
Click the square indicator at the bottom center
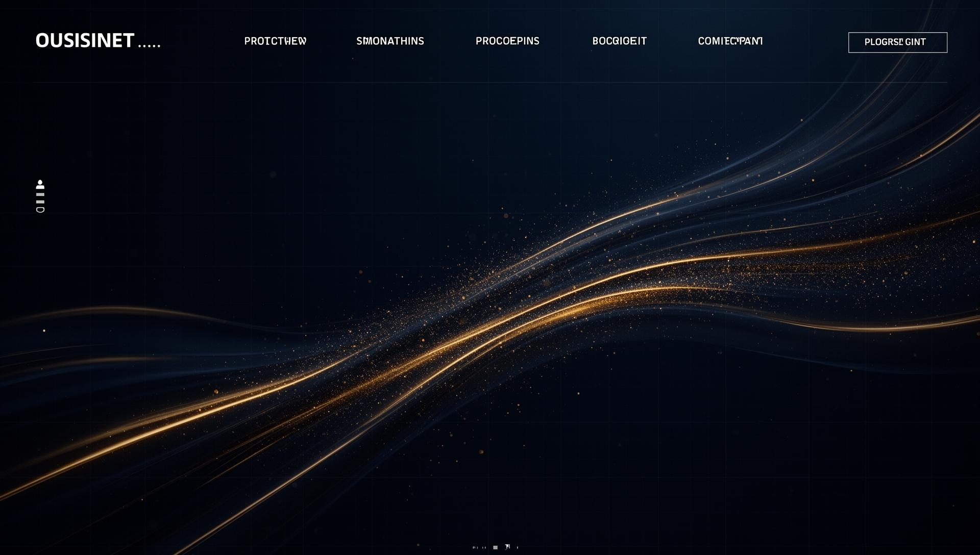tap(495, 548)
